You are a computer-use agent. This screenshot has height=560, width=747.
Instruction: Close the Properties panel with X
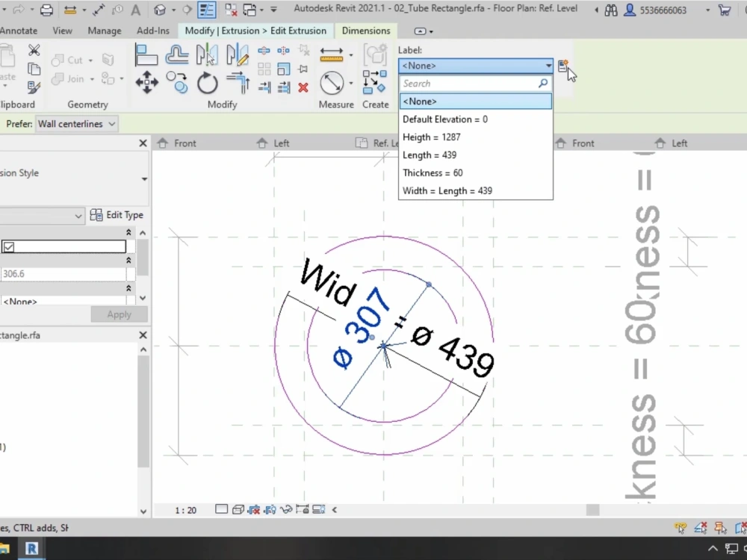click(143, 143)
